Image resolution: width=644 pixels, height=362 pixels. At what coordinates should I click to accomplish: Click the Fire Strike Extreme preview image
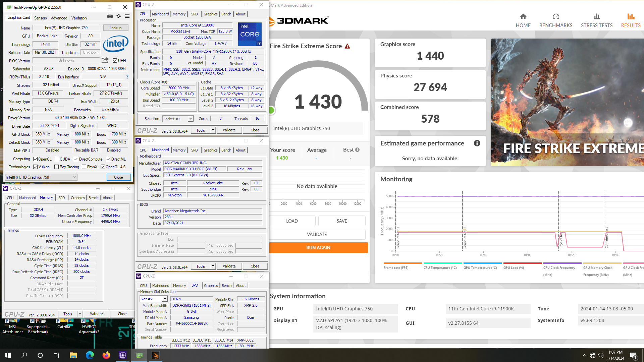568,102
